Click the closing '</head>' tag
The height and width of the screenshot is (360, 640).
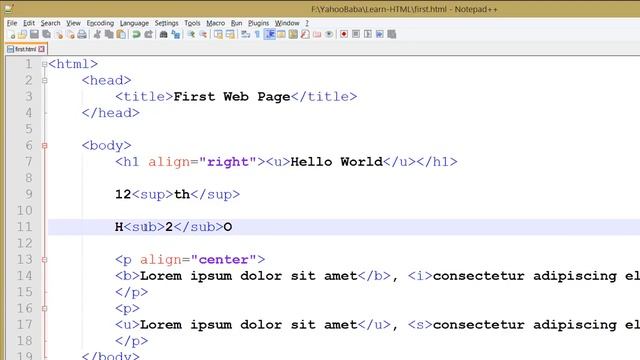[x=111, y=113]
